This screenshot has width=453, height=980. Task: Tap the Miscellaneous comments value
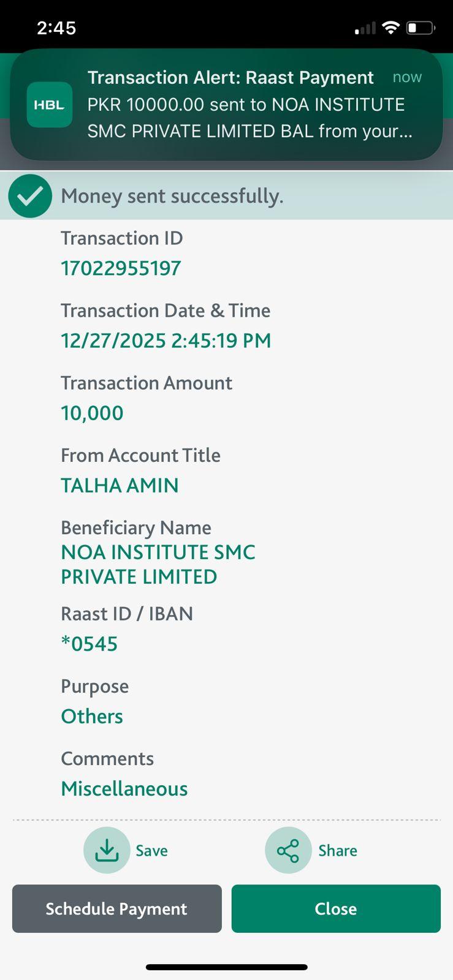[124, 789]
